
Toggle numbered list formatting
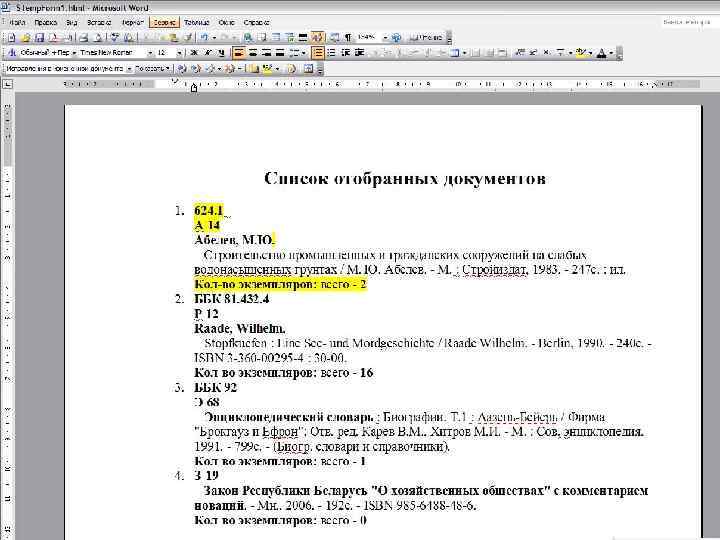click(x=318, y=53)
